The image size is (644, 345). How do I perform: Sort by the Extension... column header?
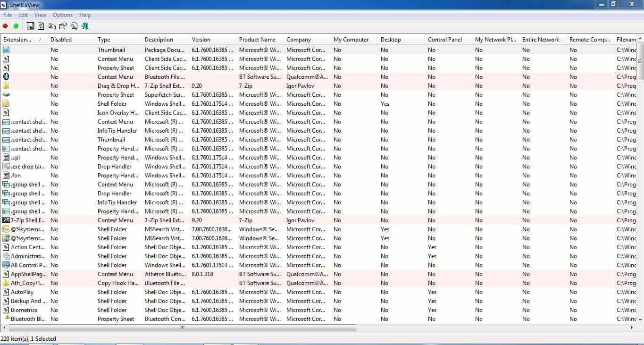pyautogui.click(x=24, y=40)
